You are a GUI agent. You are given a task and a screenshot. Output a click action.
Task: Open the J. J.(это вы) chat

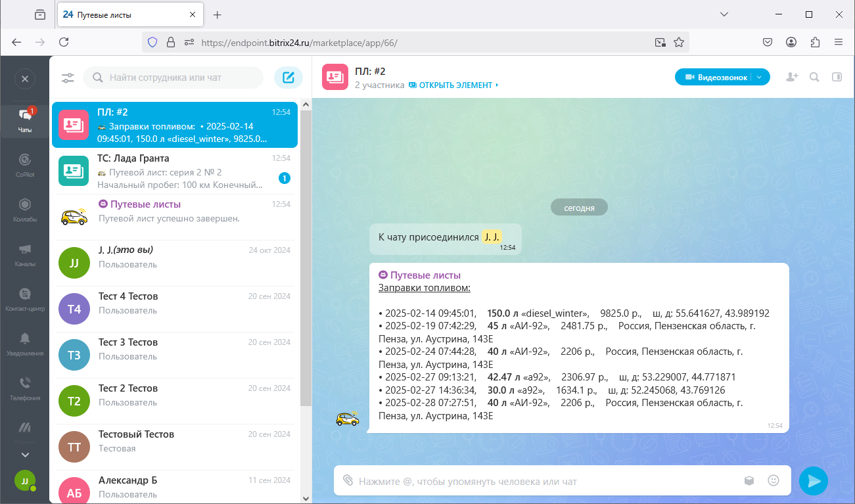coord(175,263)
